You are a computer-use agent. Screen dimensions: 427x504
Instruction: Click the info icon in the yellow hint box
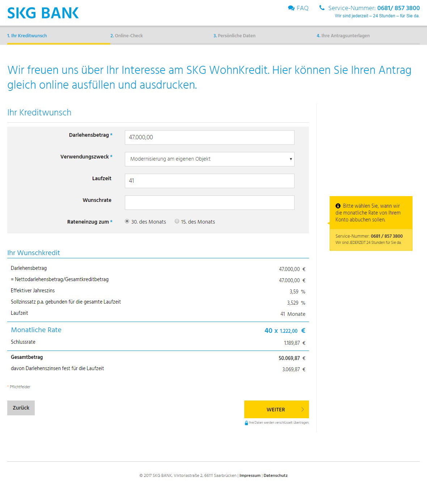point(338,206)
